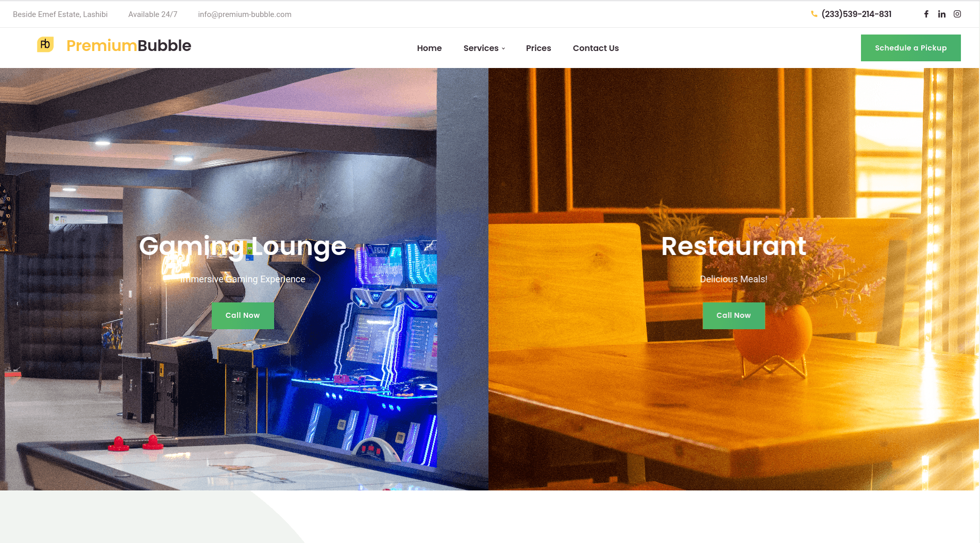
Task: Open the Prices page
Action: [x=538, y=48]
